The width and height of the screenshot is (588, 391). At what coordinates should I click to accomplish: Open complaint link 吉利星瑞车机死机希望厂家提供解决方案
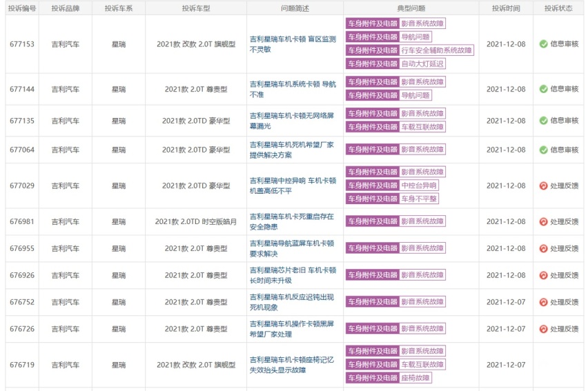[292, 150]
